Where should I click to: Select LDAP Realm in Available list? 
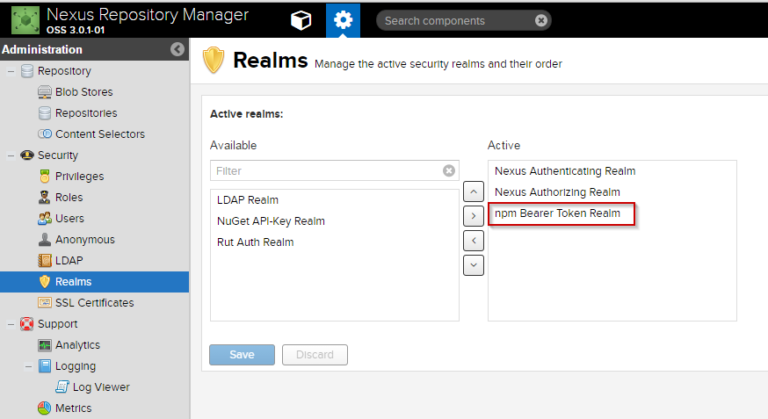click(x=248, y=200)
